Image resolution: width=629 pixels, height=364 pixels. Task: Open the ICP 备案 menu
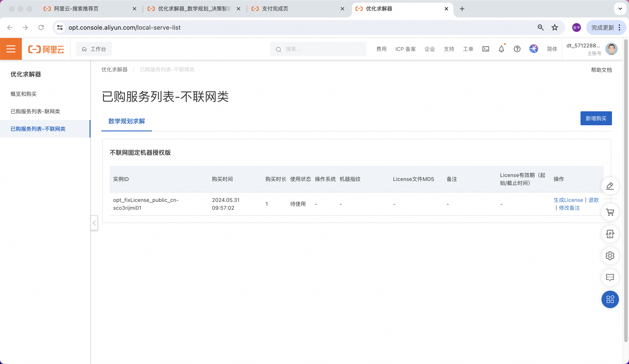405,49
